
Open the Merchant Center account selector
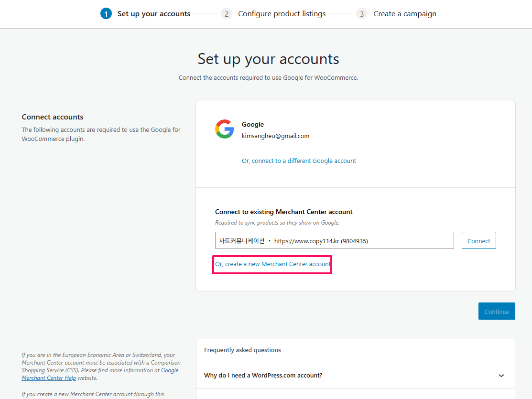point(335,240)
